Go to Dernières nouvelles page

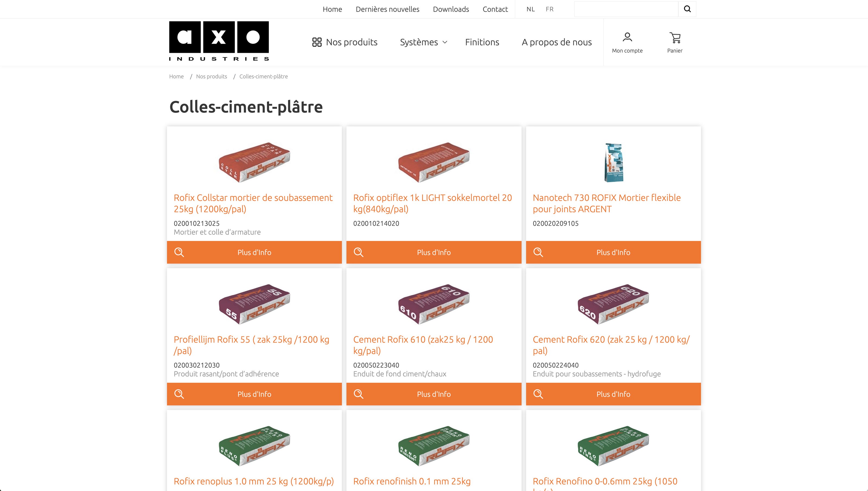[x=387, y=9]
